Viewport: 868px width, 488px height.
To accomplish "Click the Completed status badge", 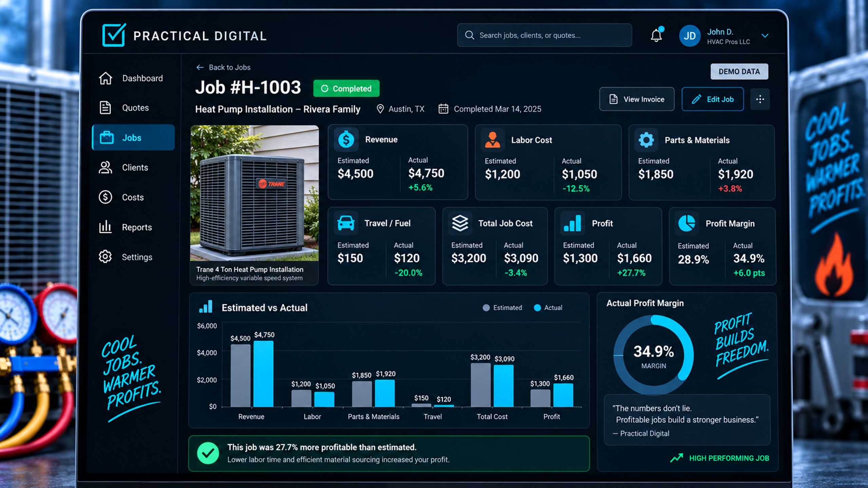I will tap(346, 88).
